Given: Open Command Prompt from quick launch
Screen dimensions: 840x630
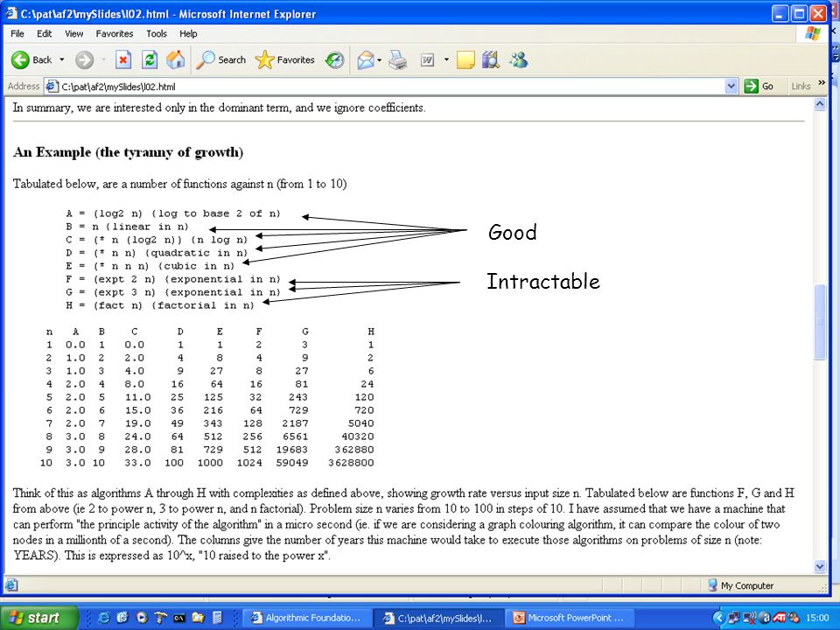Looking at the screenshot, I should coord(179,618).
